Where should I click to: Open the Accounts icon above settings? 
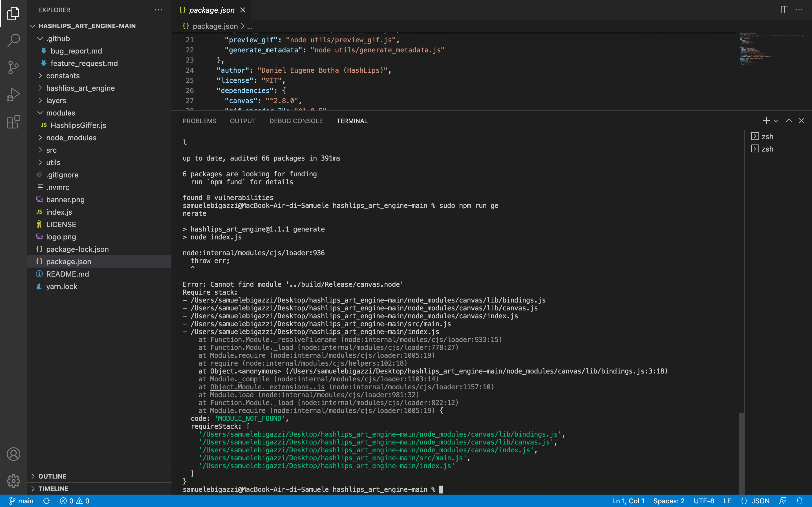pyautogui.click(x=13, y=454)
